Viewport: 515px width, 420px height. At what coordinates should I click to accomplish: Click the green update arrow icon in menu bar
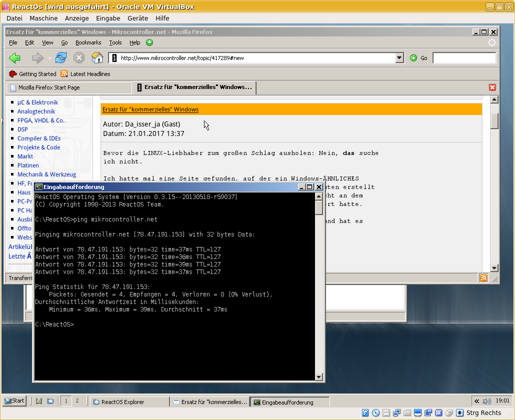(149, 42)
